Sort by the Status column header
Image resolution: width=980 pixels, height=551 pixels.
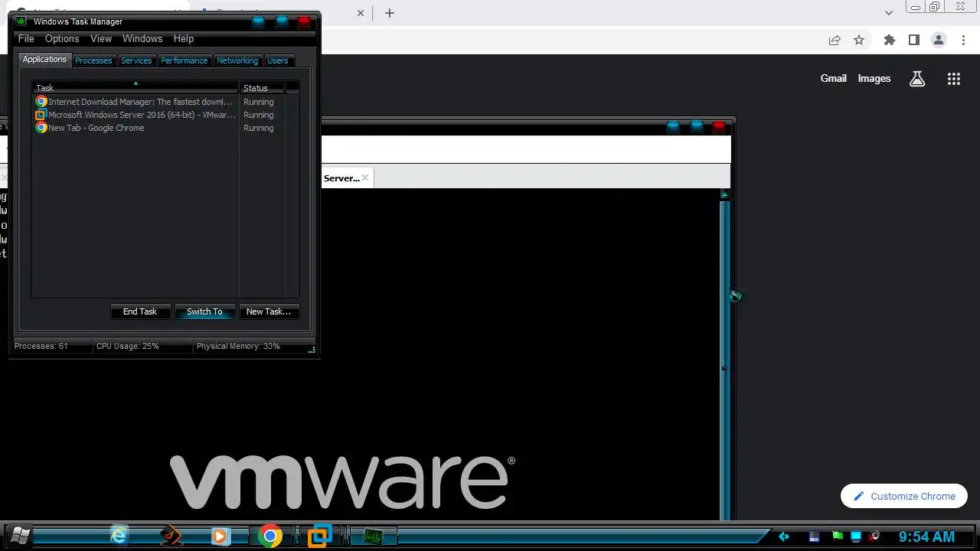pyautogui.click(x=262, y=87)
